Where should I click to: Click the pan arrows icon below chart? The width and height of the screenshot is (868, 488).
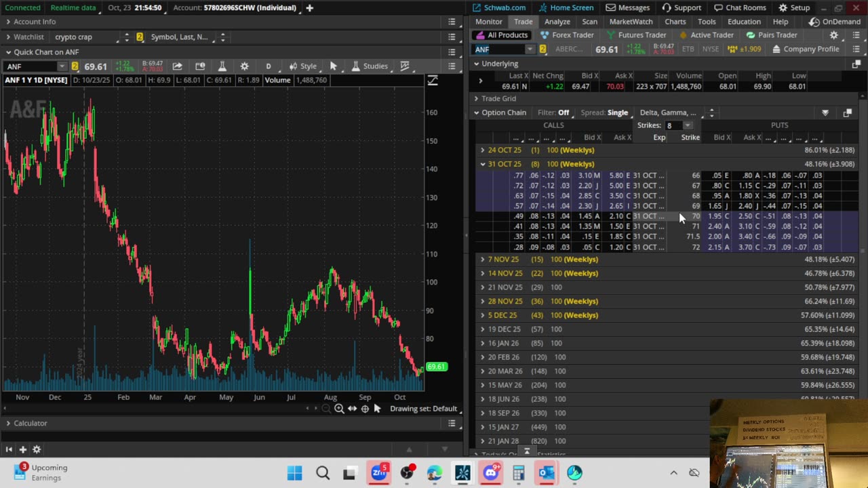point(352,409)
